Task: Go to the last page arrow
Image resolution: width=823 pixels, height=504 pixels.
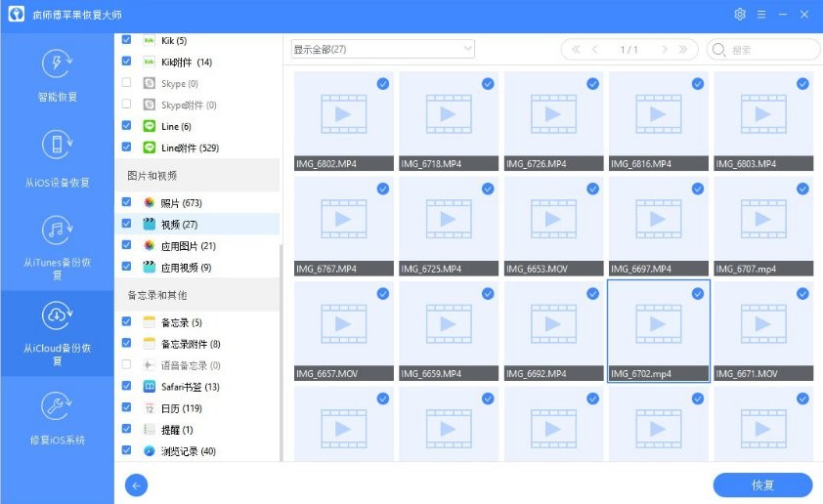Action: [683, 49]
